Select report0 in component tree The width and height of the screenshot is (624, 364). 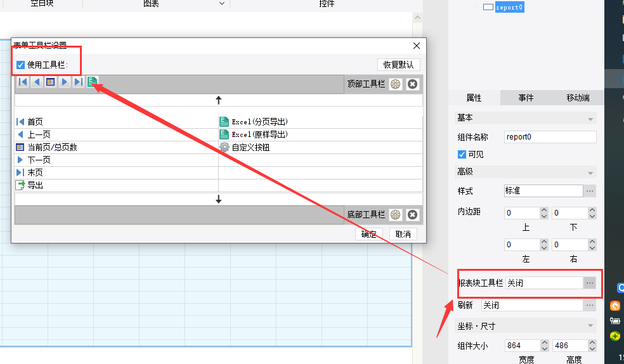point(509,7)
